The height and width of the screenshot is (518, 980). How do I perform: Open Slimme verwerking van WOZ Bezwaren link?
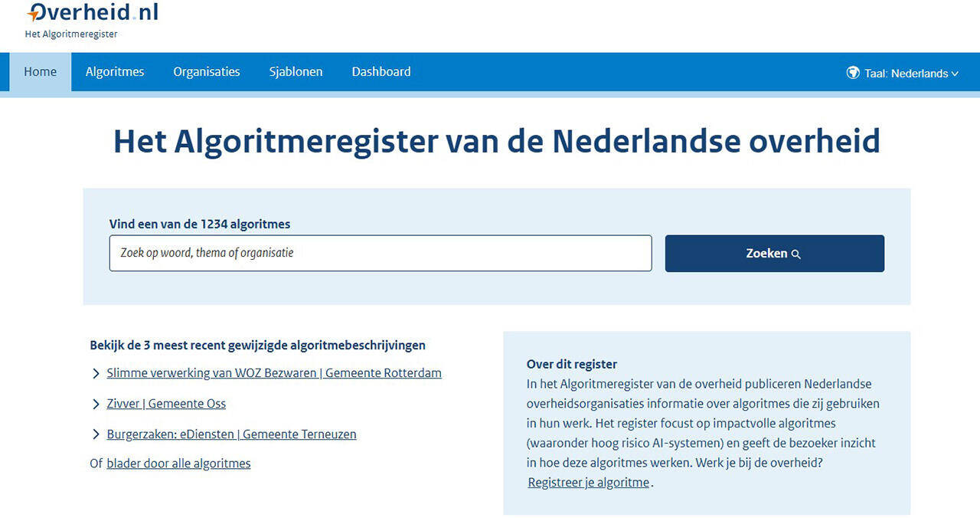click(x=274, y=373)
